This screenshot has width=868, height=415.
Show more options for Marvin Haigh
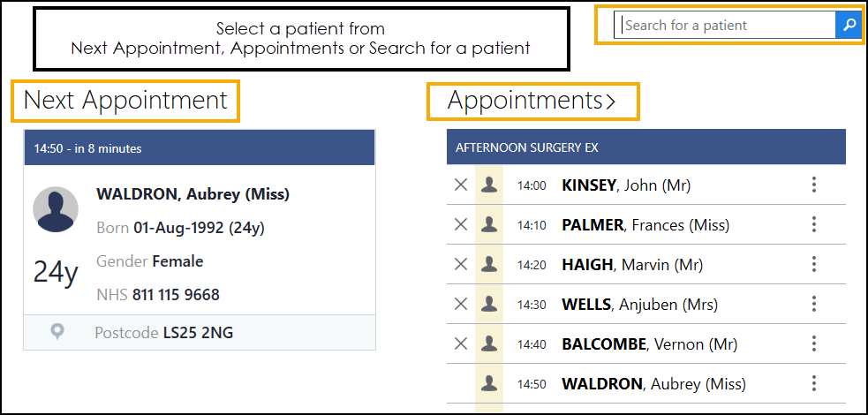(x=814, y=265)
